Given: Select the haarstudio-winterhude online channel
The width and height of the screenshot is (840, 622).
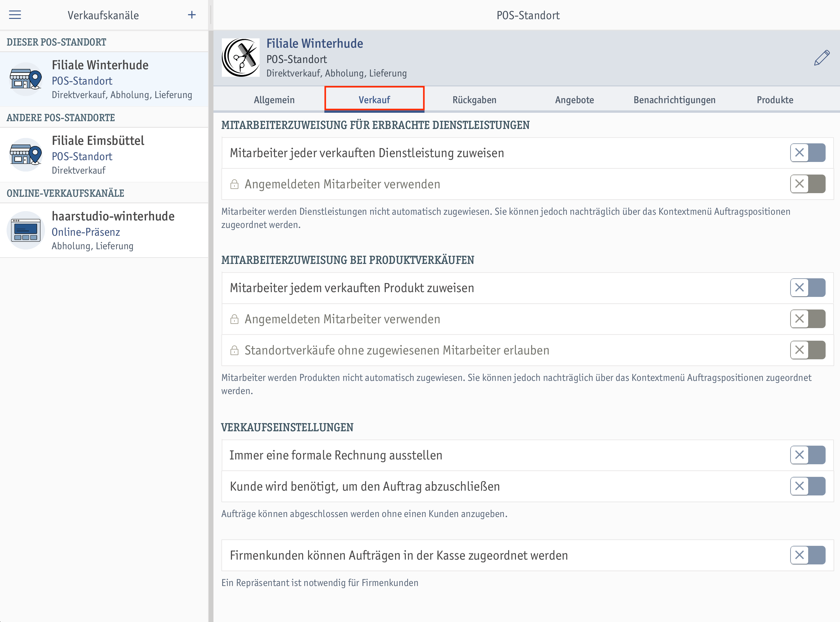Looking at the screenshot, I should (104, 230).
